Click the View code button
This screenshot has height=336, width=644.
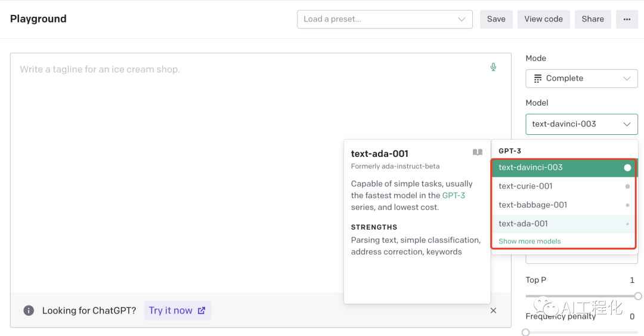[543, 19]
